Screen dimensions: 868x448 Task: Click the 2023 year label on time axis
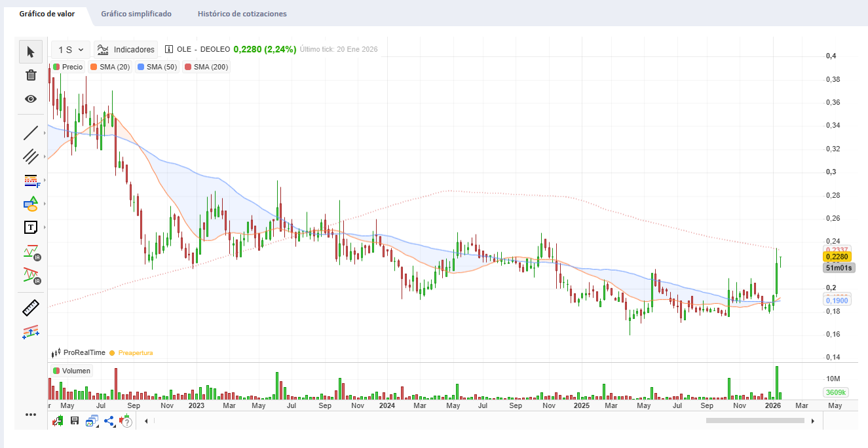(197, 405)
